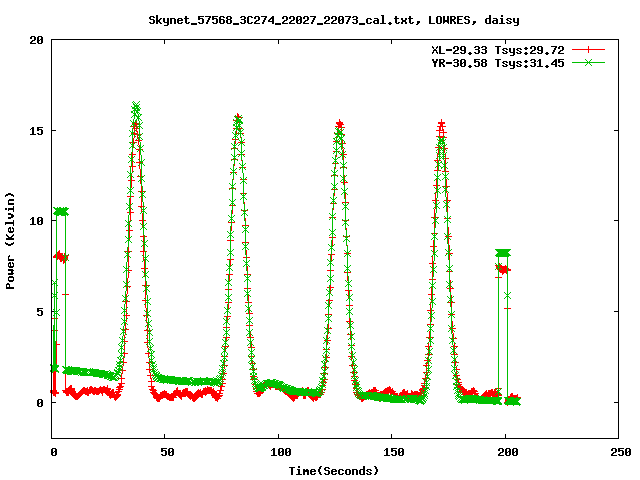The height and width of the screenshot is (480, 640).
Task: Click the red legend line sample
Action: point(588,50)
